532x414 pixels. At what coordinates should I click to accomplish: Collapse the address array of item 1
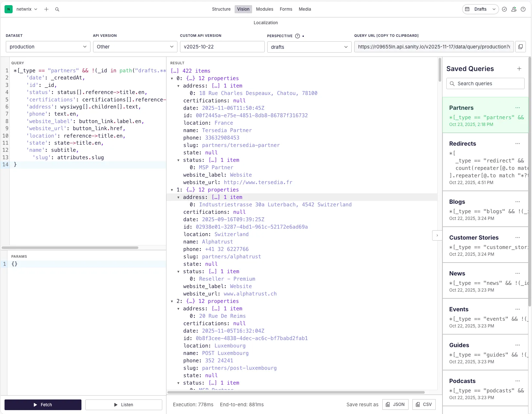pos(178,197)
